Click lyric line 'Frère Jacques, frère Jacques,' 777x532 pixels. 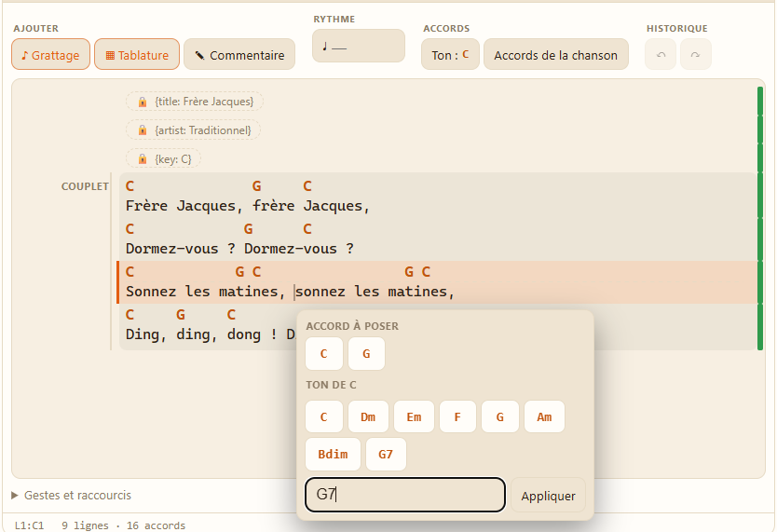point(248,206)
